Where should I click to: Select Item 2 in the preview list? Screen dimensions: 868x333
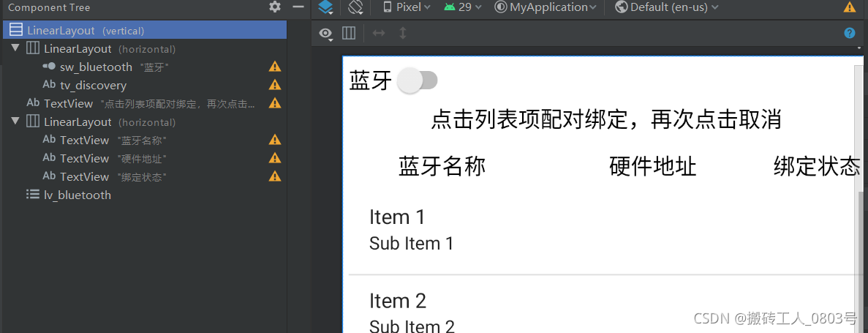pos(398,301)
